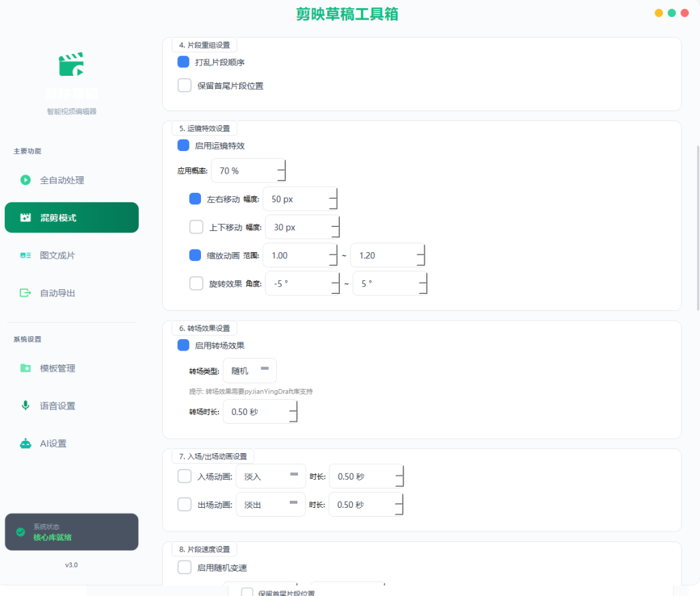This screenshot has height=596, width=700.
Task: Uncheck the 打乱片段顺序 checkbox
Action: click(183, 62)
